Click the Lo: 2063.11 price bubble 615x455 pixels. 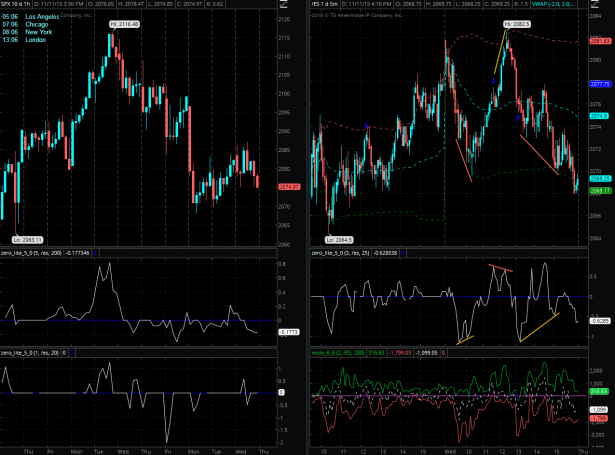[x=26, y=241]
